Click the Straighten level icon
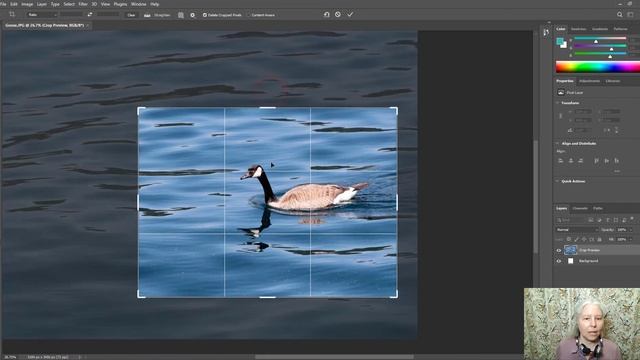The width and height of the screenshot is (640, 360). pos(147,15)
